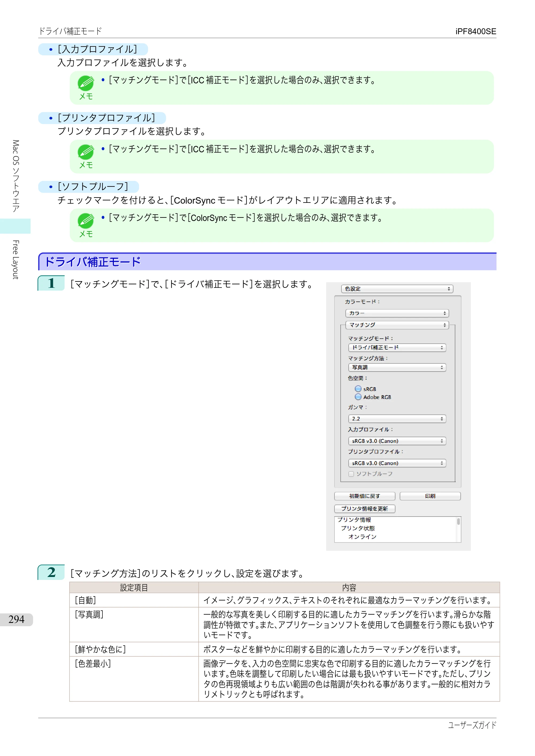
Task: Open the 2.2 gamma dropdown
Action: pos(397,419)
